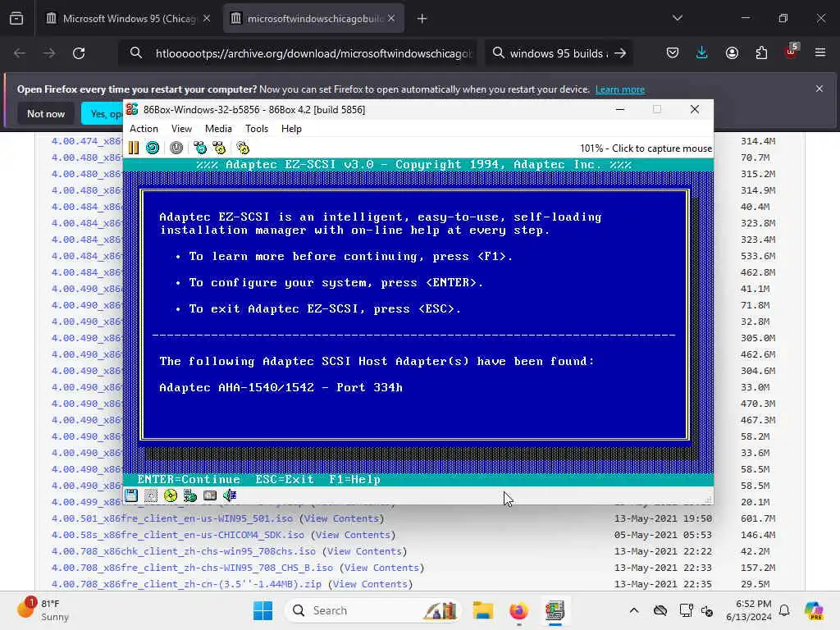Click the Not now button
Viewport: 840px width, 630px height.
46,113
